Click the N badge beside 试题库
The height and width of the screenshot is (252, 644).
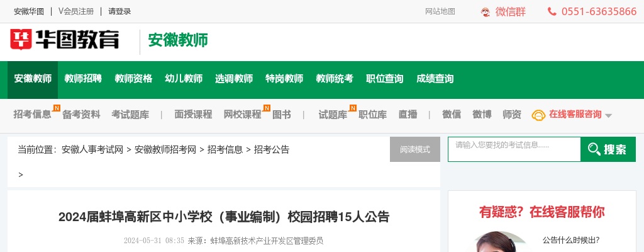[x=353, y=108]
